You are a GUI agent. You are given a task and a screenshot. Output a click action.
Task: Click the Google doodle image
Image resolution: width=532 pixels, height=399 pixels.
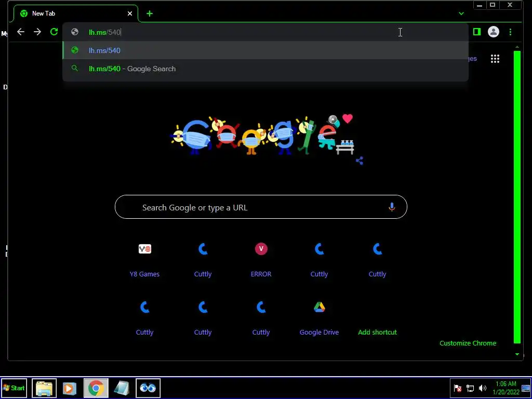262,135
